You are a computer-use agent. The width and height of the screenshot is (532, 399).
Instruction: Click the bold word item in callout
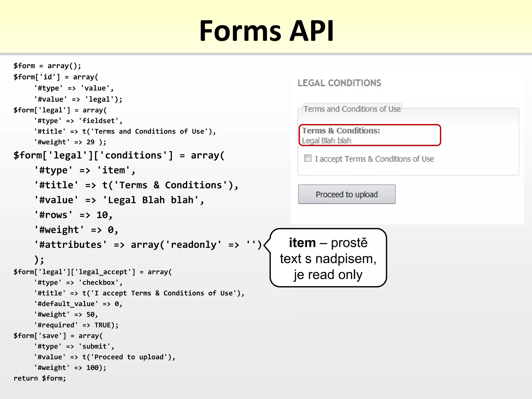point(302,243)
